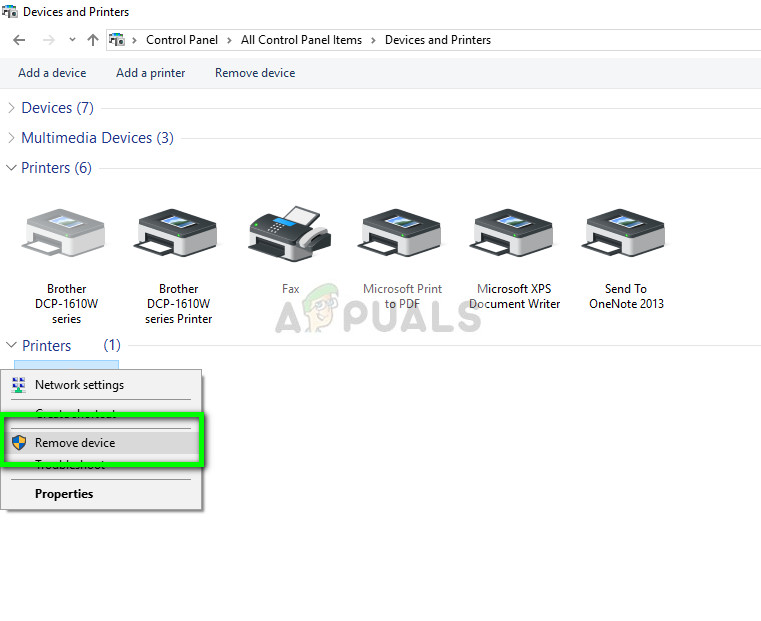761x621 pixels.
Task: Click Remove device in toolbar
Action: click(x=255, y=73)
